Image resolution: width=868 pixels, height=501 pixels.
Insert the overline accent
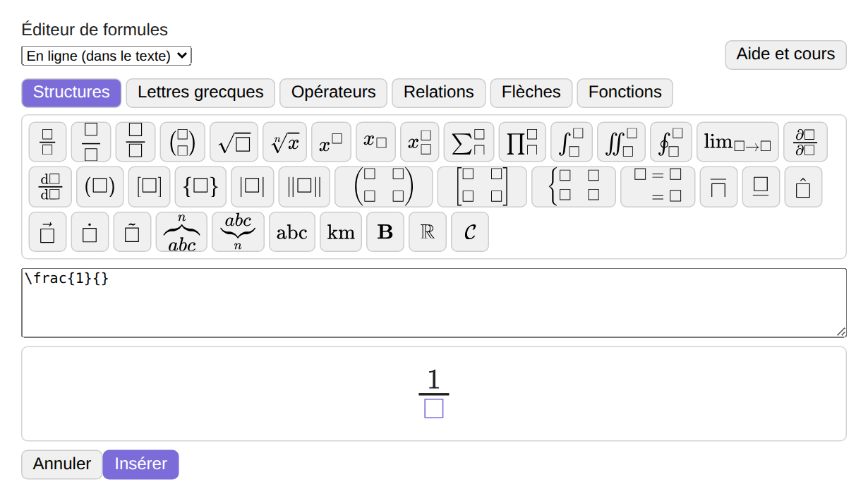(718, 187)
